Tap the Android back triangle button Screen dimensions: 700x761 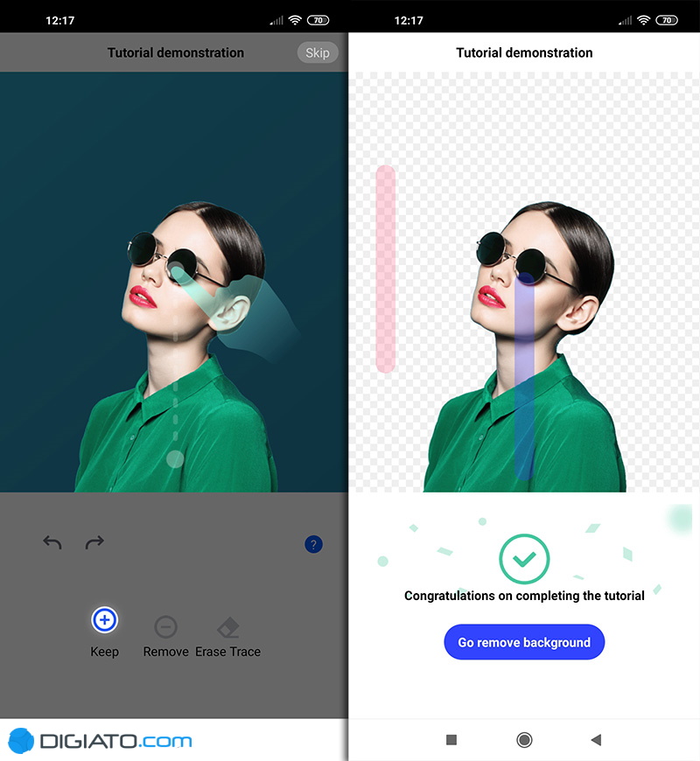pyautogui.click(x=596, y=740)
